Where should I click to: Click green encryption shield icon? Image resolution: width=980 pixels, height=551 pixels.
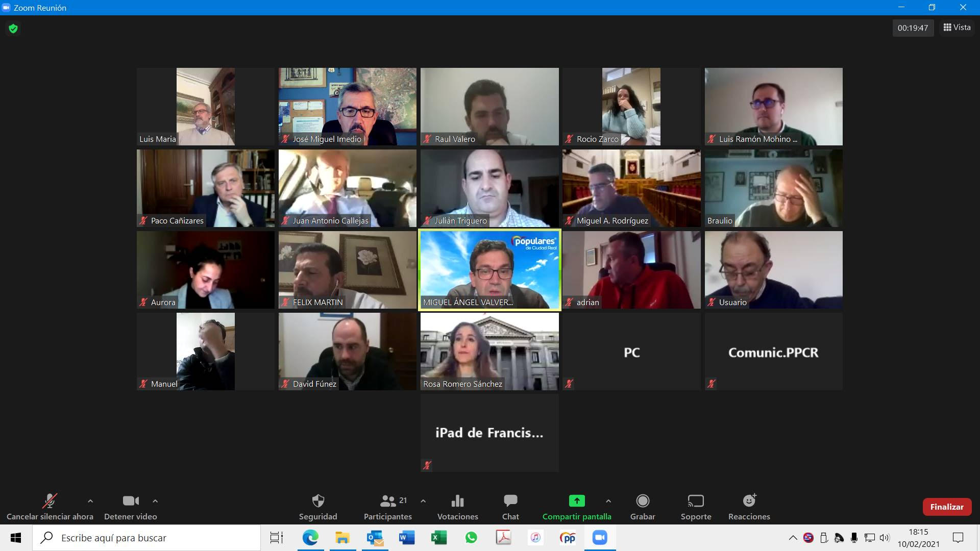click(13, 29)
